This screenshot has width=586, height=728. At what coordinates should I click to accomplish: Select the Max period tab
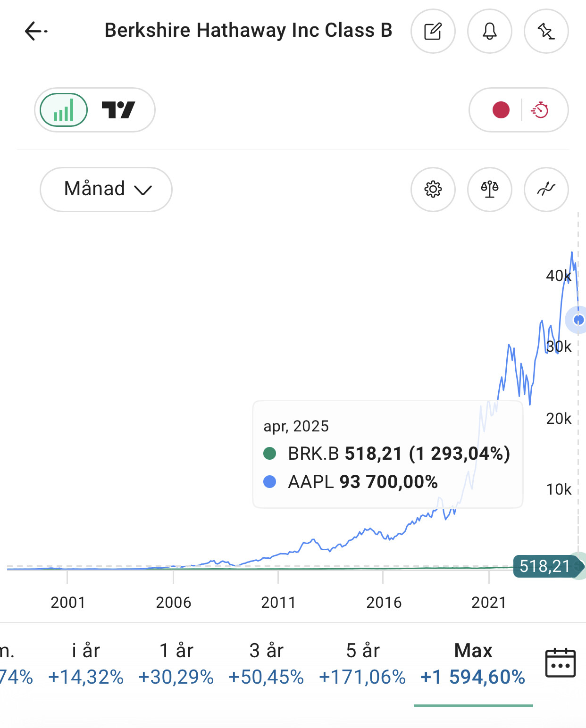coord(473,663)
